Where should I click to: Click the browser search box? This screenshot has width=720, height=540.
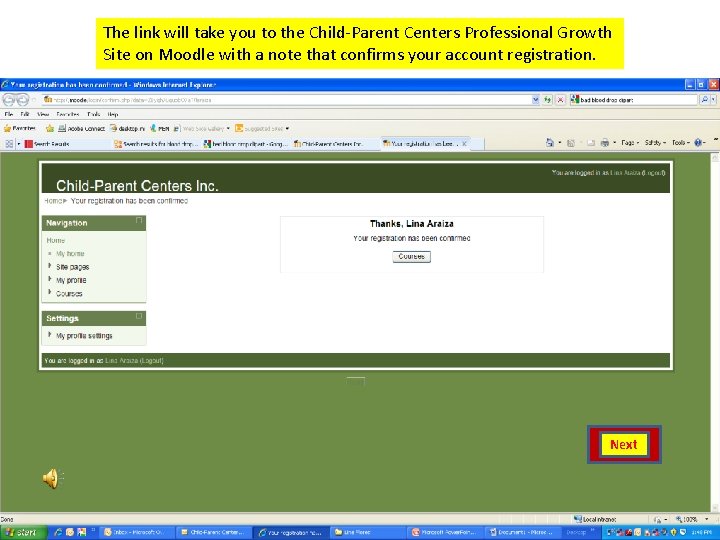pyautogui.click(x=634, y=100)
